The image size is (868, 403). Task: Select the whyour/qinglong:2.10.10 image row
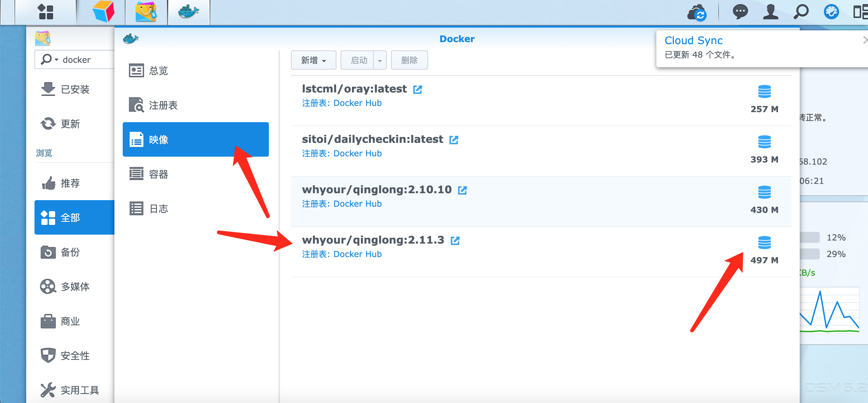point(541,201)
